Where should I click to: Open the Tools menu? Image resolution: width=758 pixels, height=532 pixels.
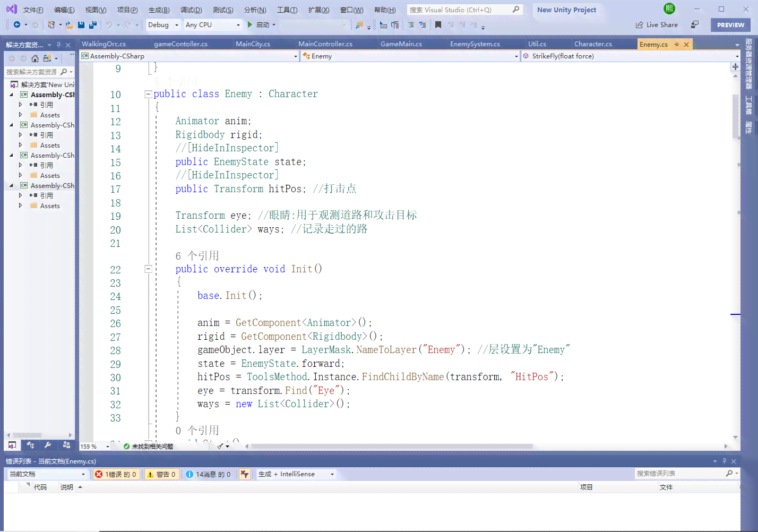(287, 10)
